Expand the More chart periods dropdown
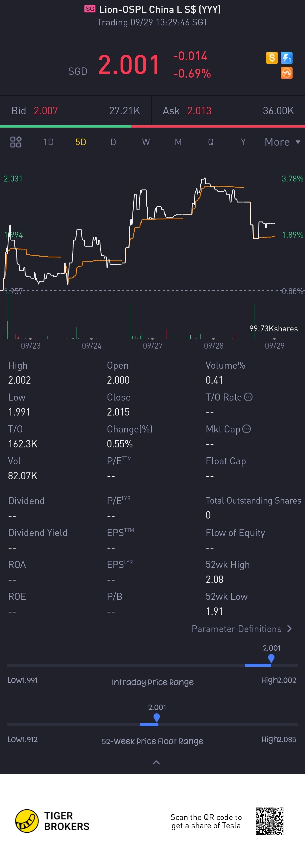This screenshot has height=868, width=305. click(282, 142)
